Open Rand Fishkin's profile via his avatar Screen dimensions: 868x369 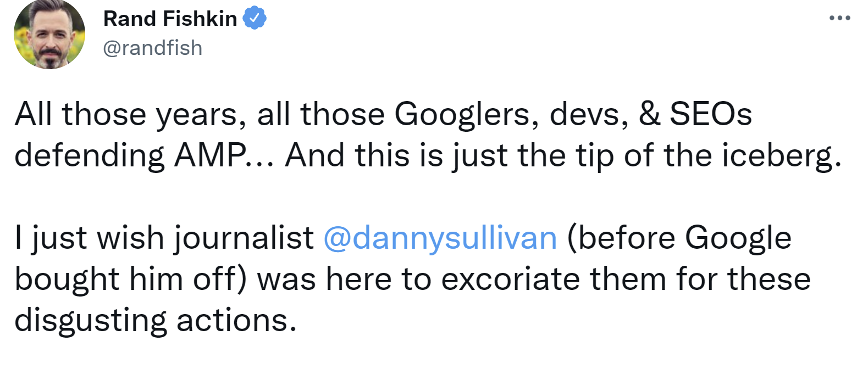(x=48, y=33)
